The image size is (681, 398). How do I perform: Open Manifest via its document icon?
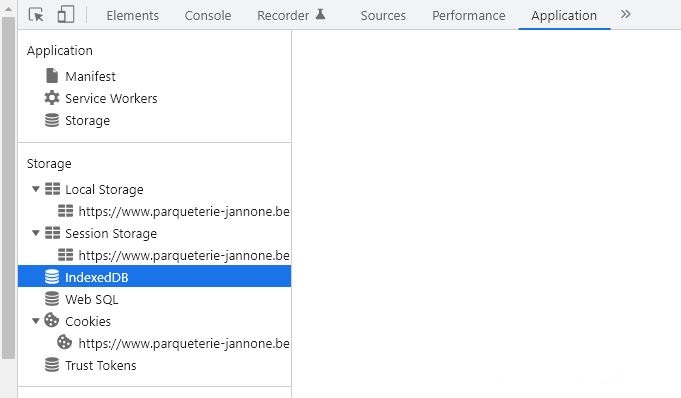coord(52,76)
